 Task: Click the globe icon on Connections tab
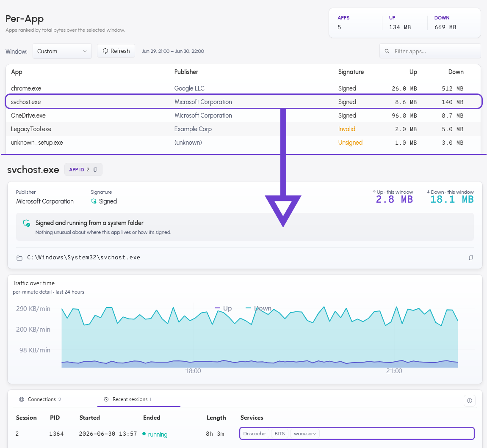[22, 399]
